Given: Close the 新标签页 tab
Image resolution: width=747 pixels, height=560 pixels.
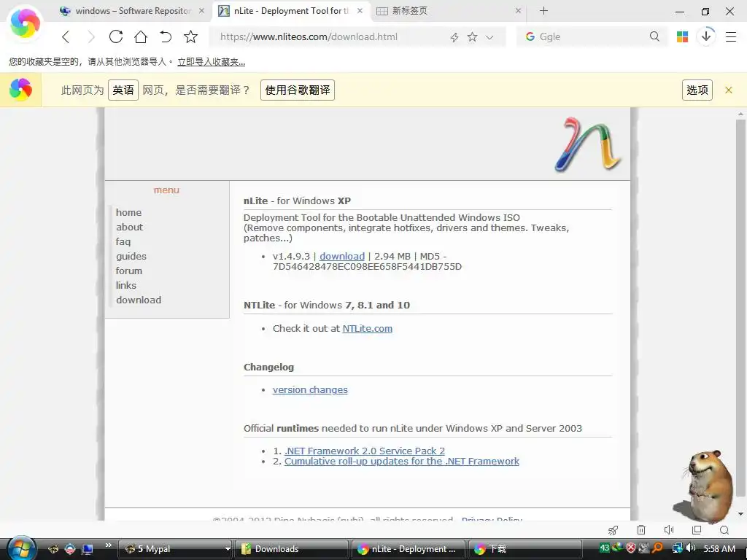Looking at the screenshot, I should pyautogui.click(x=519, y=10).
